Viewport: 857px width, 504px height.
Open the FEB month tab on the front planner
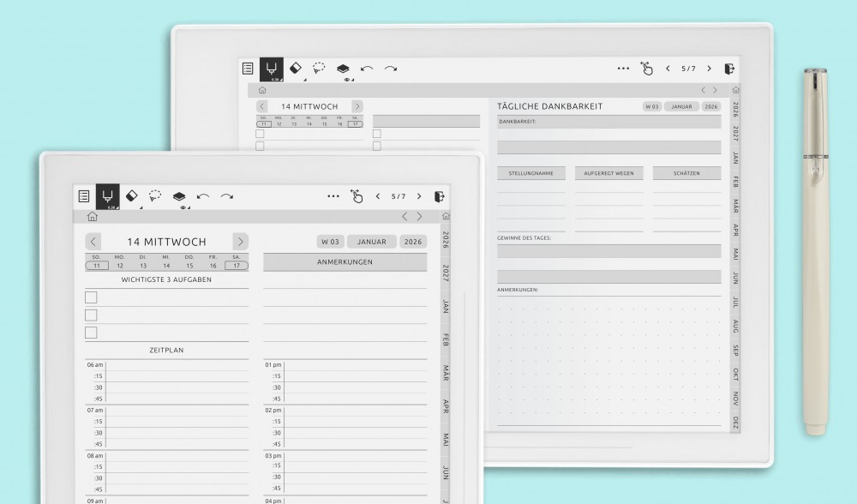pyautogui.click(x=446, y=339)
